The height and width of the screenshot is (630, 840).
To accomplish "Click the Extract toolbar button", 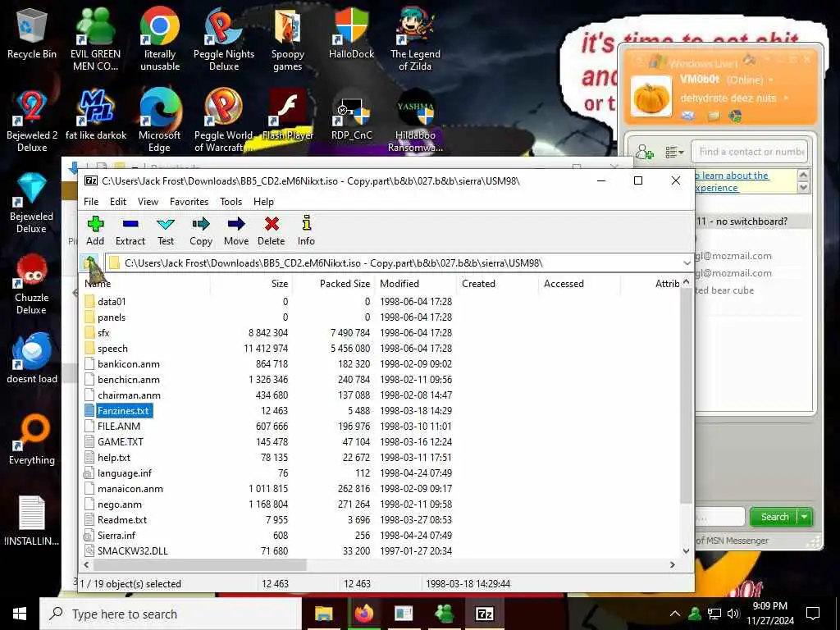I will [130, 231].
